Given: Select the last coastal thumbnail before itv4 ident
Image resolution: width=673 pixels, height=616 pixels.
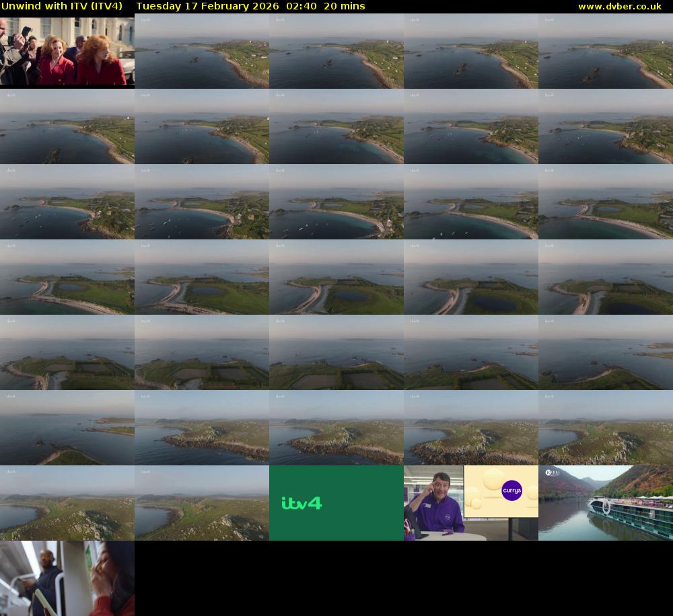Looking at the screenshot, I should tap(202, 503).
